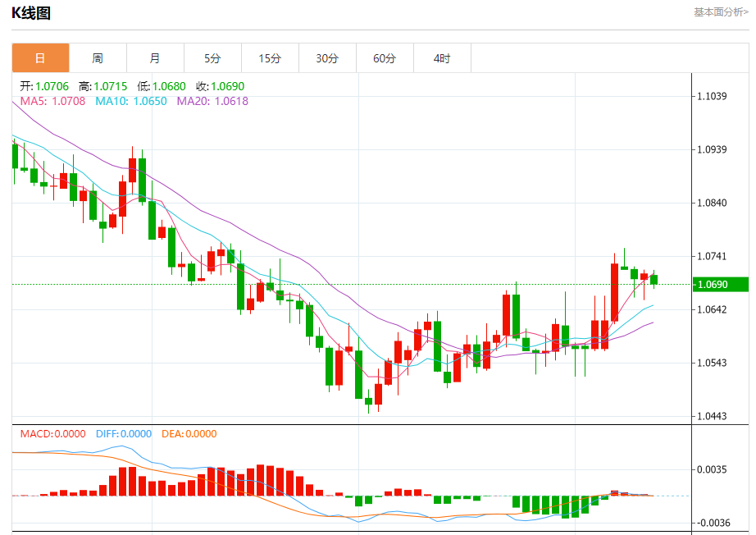Open the 60分 interval tab
Viewport: 756px width, 535px height.
(385, 58)
